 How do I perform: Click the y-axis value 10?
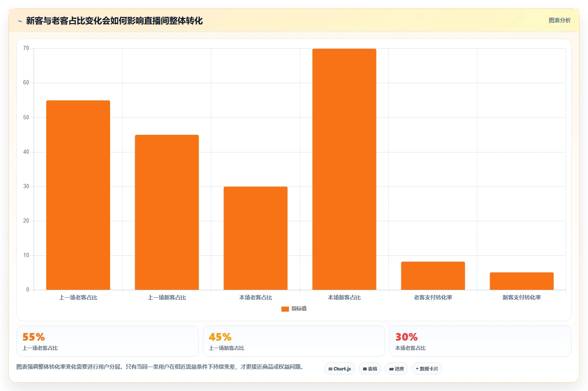coord(26,255)
